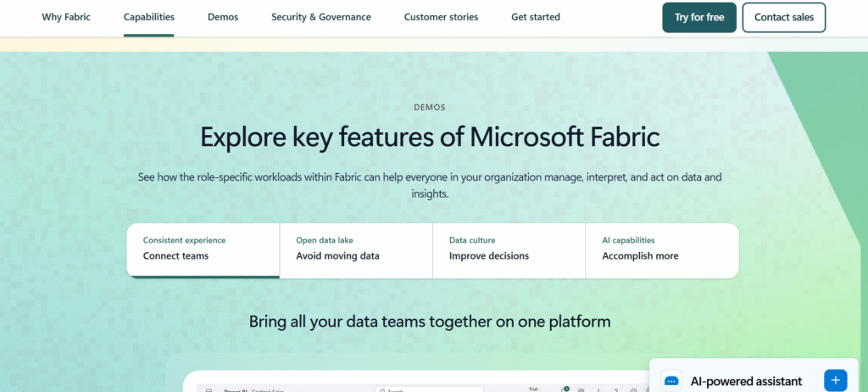868x392 pixels.
Task: Go to the Capabilities nav item
Action: point(149,17)
